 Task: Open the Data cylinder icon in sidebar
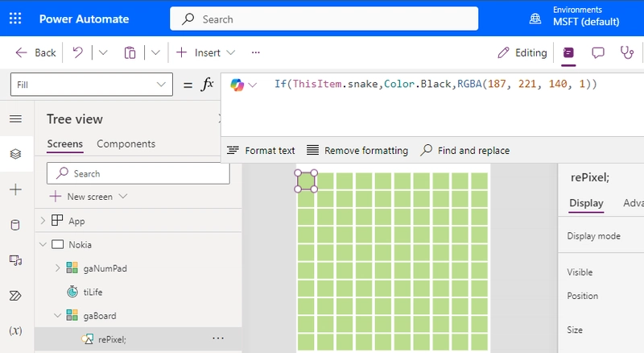click(15, 225)
